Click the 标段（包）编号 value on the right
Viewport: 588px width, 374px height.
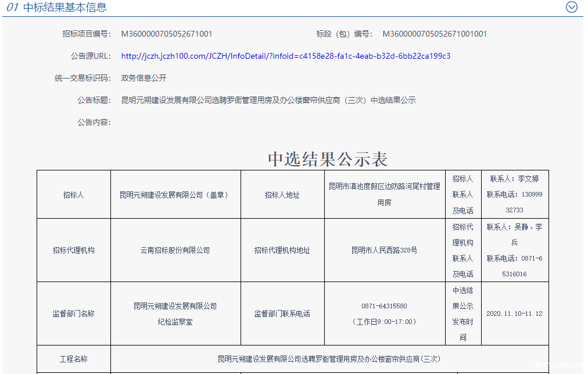tap(433, 34)
